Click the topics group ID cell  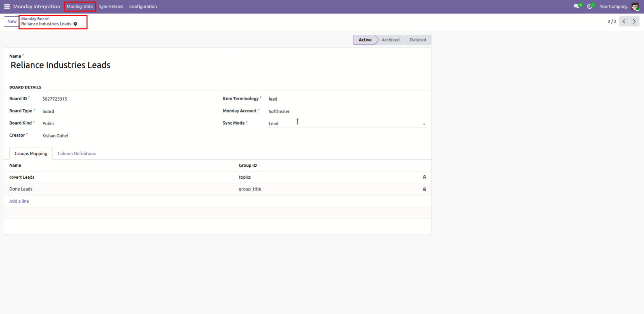tap(245, 177)
